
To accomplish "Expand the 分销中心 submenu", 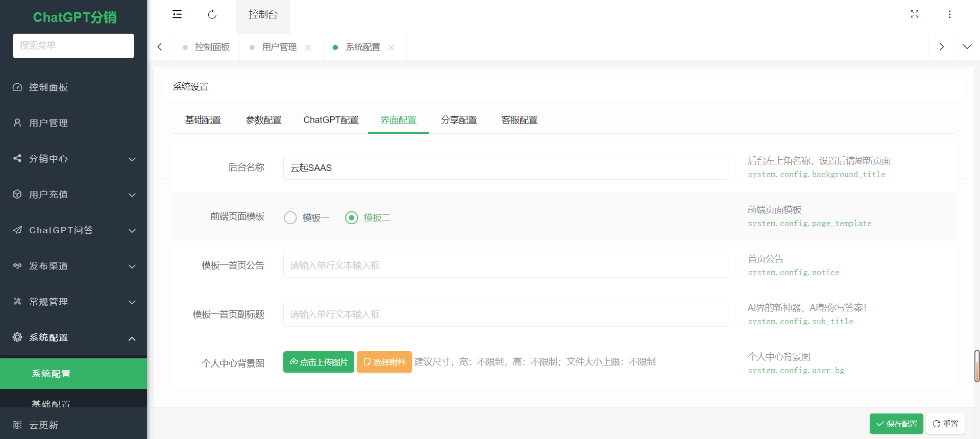I will 132,159.
